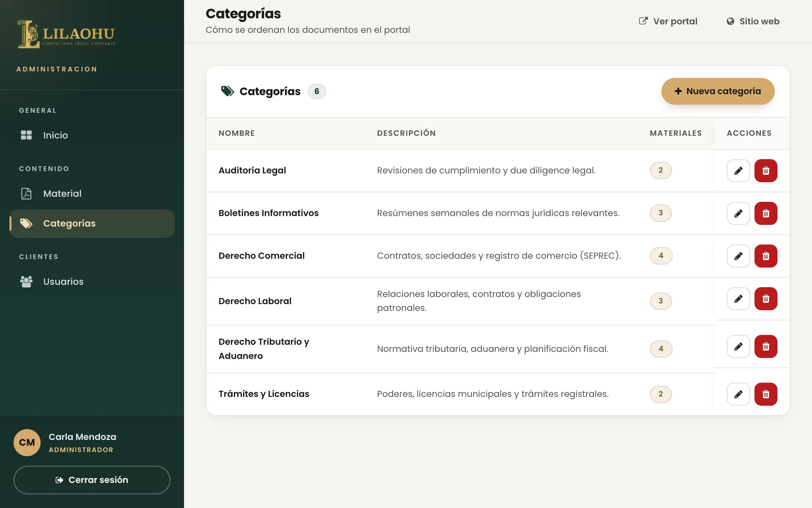
Task: Click the CM user avatar
Action: (27, 442)
